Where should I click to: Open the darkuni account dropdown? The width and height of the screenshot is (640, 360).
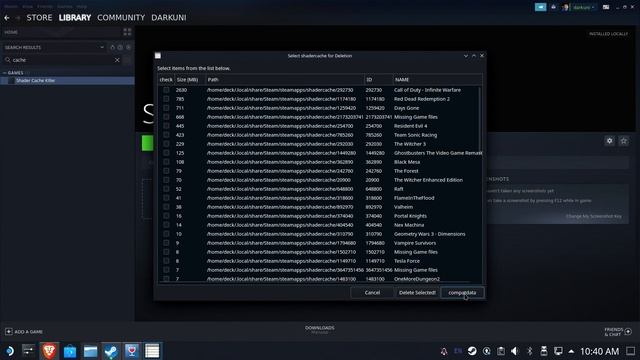click(583, 7)
